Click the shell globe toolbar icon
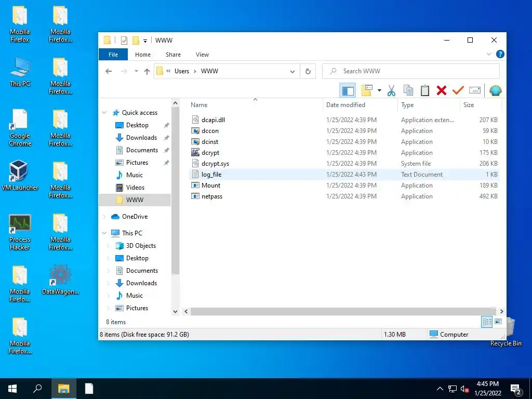 tap(495, 90)
